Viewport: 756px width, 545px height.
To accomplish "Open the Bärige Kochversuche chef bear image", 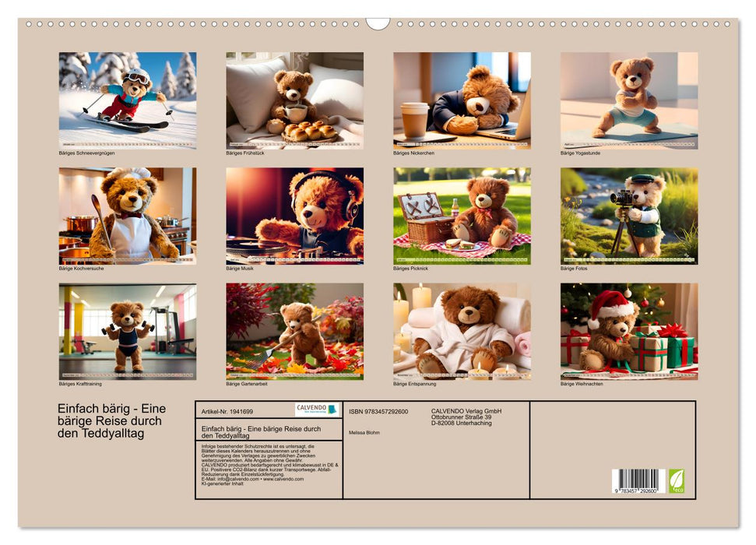I will click(x=128, y=214).
